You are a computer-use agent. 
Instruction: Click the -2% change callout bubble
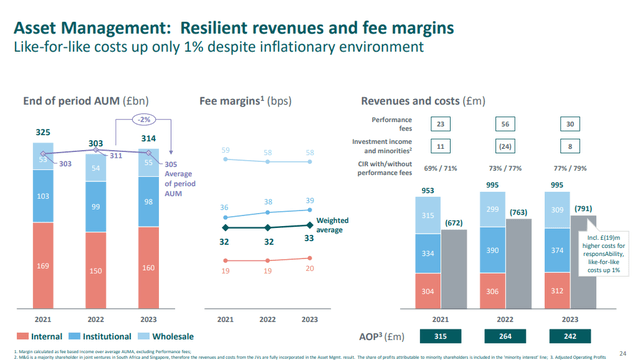(144, 120)
